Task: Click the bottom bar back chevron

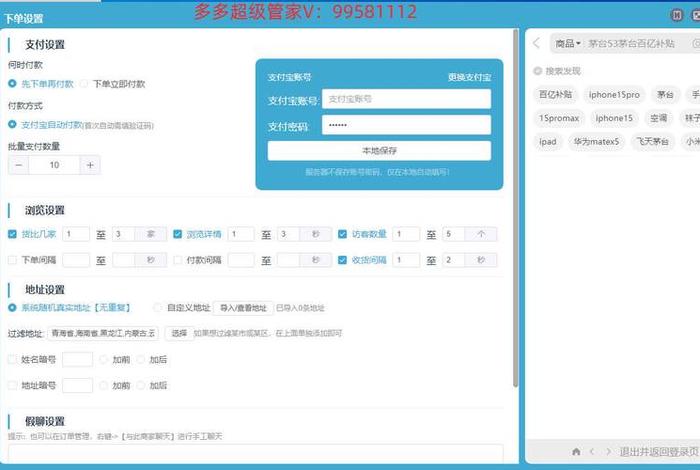Action: [x=592, y=452]
